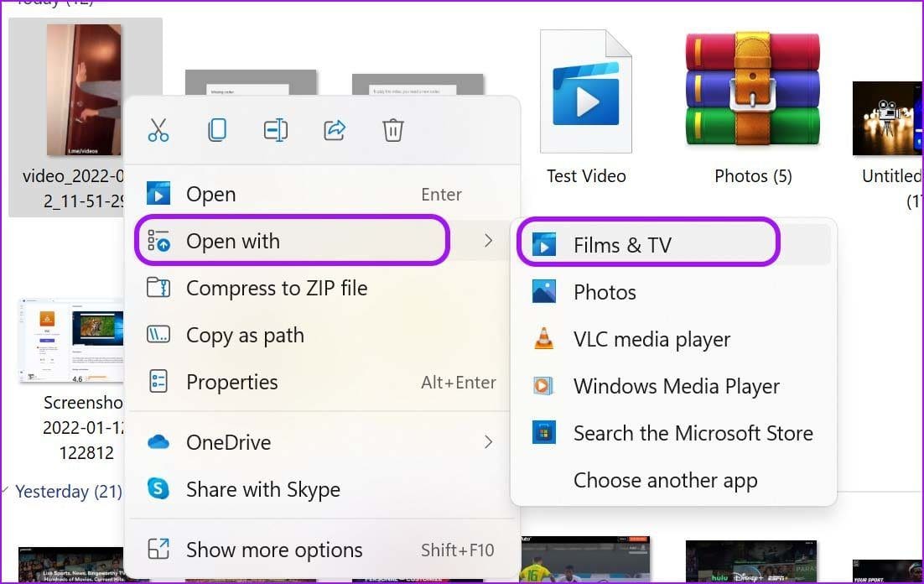This screenshot has width=924, height=584.
Task: Click the Share icon in context menu
Action: tap(334, 130)
